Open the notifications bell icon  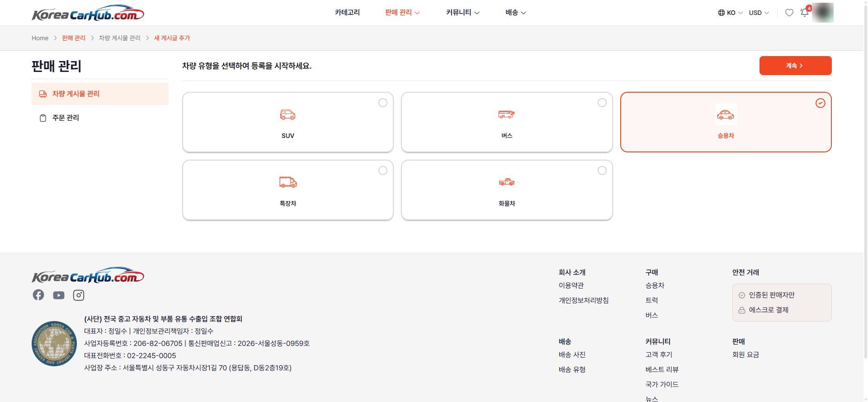805,13
